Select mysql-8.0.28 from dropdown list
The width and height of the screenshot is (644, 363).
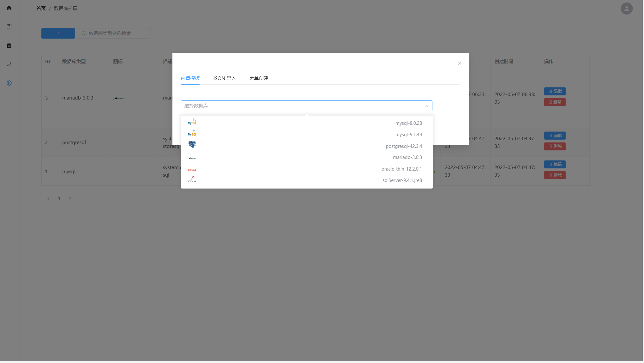point(408,123)
